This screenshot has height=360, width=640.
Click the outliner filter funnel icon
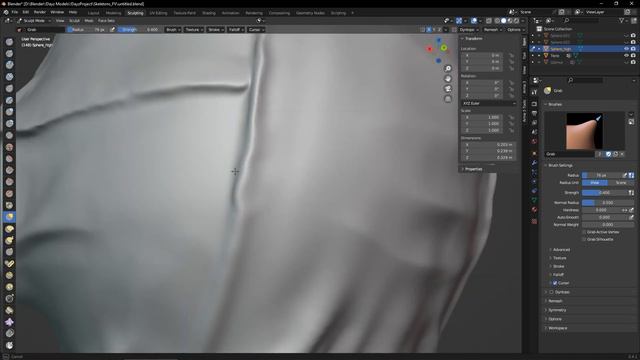point(622,20)
